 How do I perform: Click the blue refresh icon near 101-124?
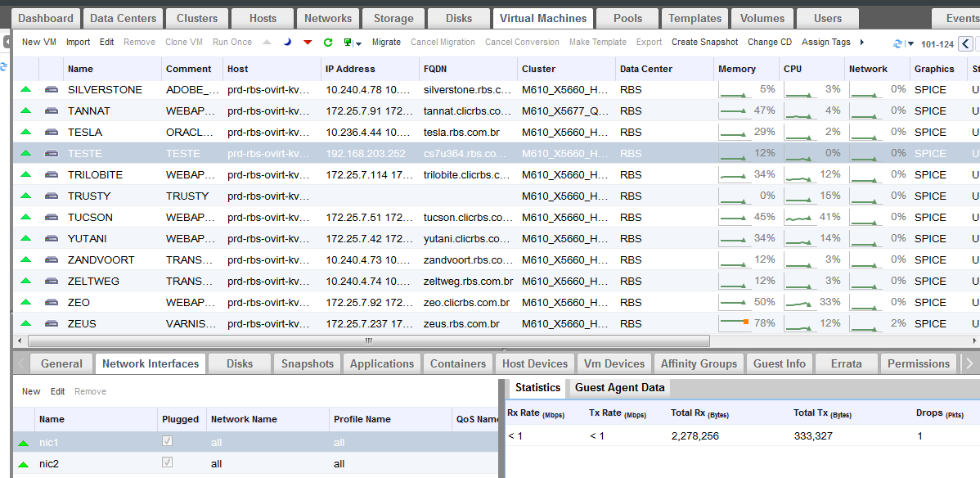[898, 43]
